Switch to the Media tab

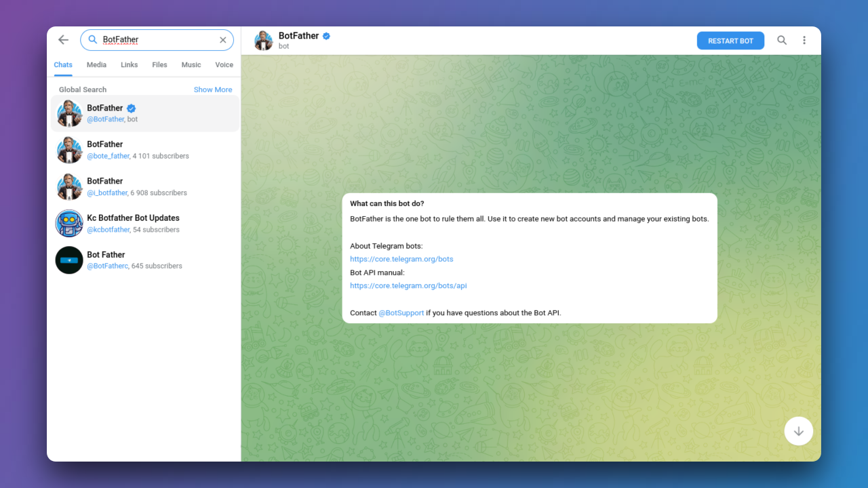[x=96, y=65]
